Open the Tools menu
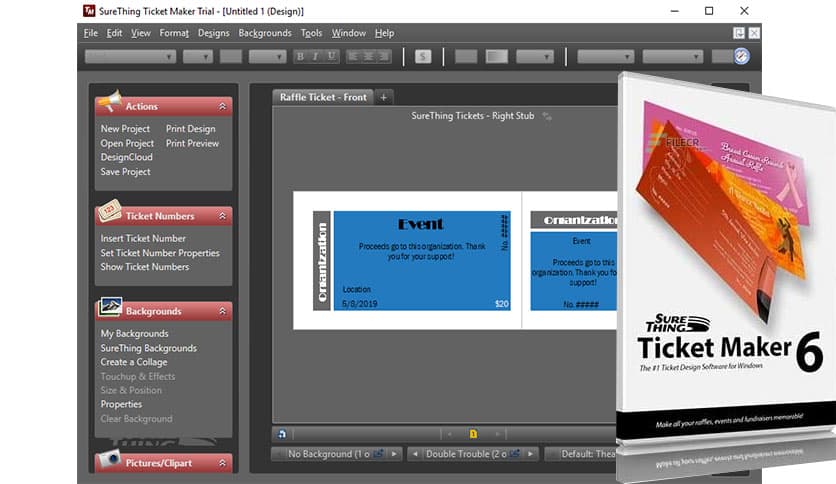Image resolution: width=836 pixels, height=484 pixels. click(x=311, y=33)
